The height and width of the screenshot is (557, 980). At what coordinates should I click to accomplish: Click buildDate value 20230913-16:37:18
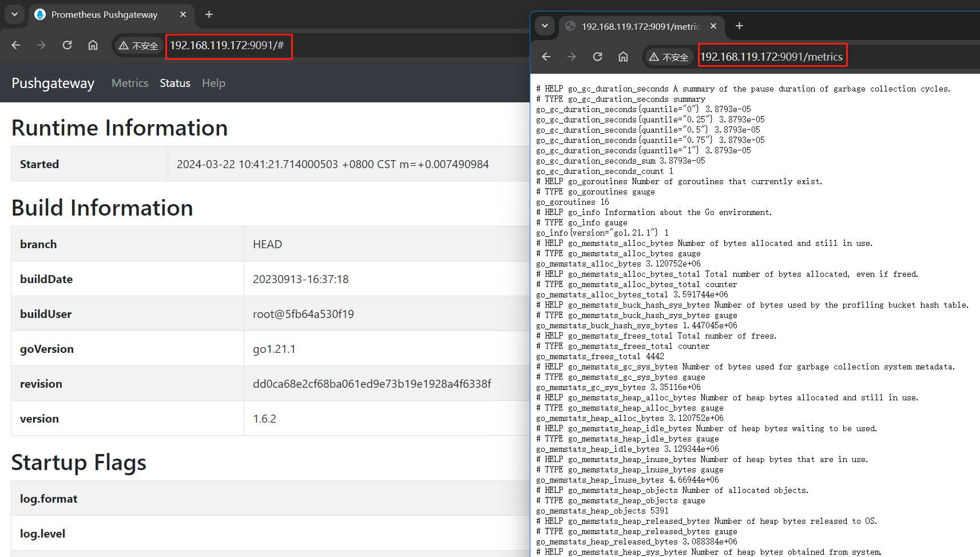point(300,279)
